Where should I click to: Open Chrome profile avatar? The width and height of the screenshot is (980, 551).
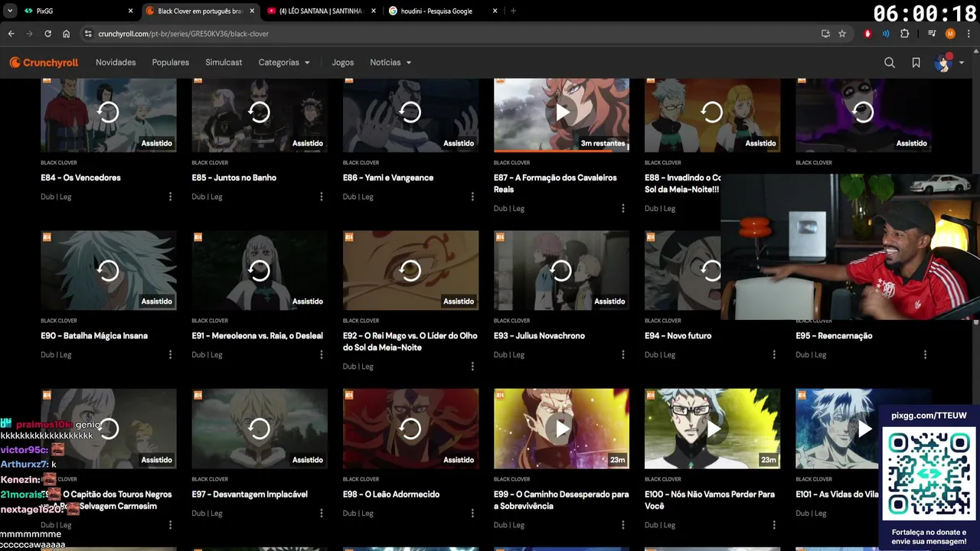pos(950,34)
